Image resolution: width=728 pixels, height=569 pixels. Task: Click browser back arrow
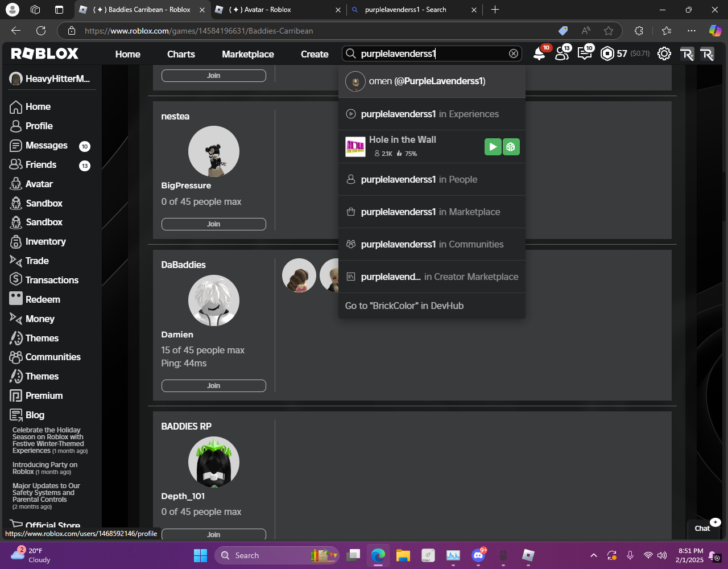pyautogui.click(x=16, y=31)
